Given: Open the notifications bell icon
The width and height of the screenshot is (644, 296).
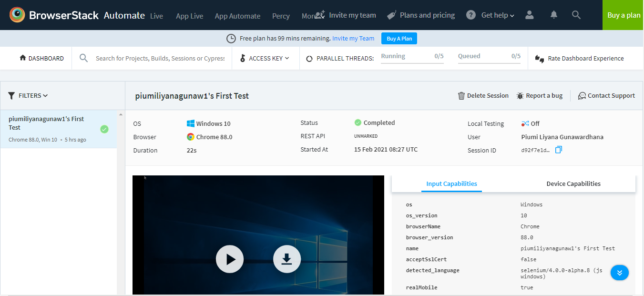Looking at the screenshot, I should [x=554, y=15].
